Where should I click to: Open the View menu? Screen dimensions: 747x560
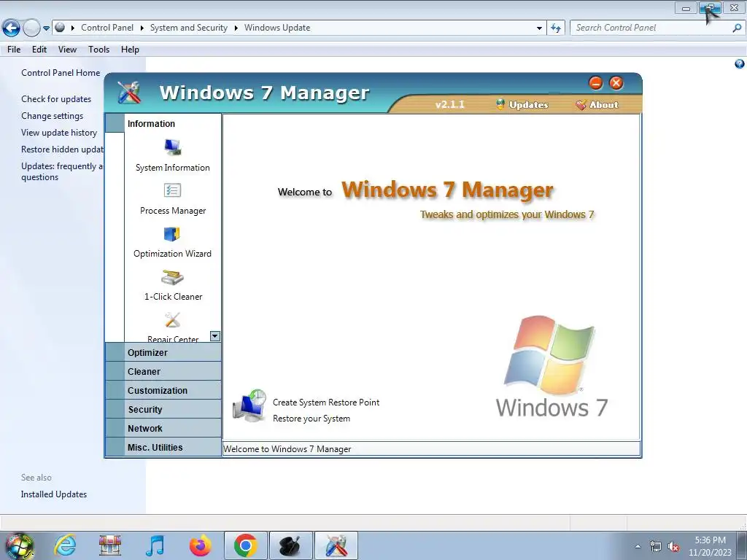(67, 50)
